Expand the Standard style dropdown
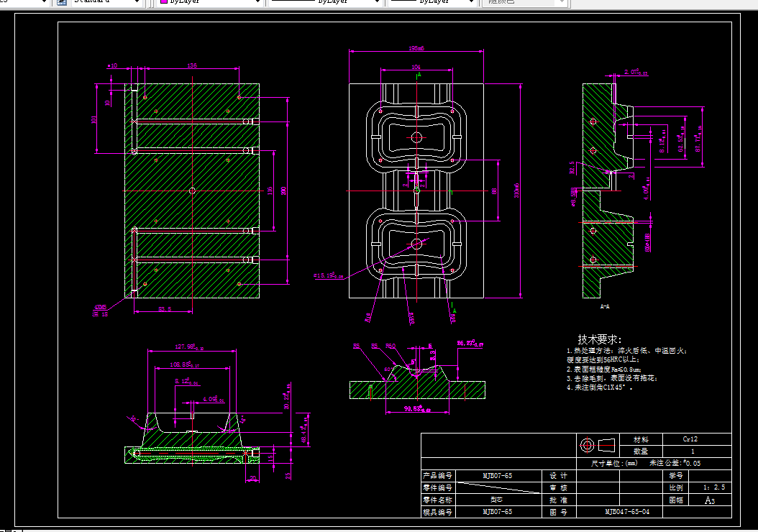Image resolution: width=758 pixels, height=532 pixels. pyautogui.click(x=137, y=2)
